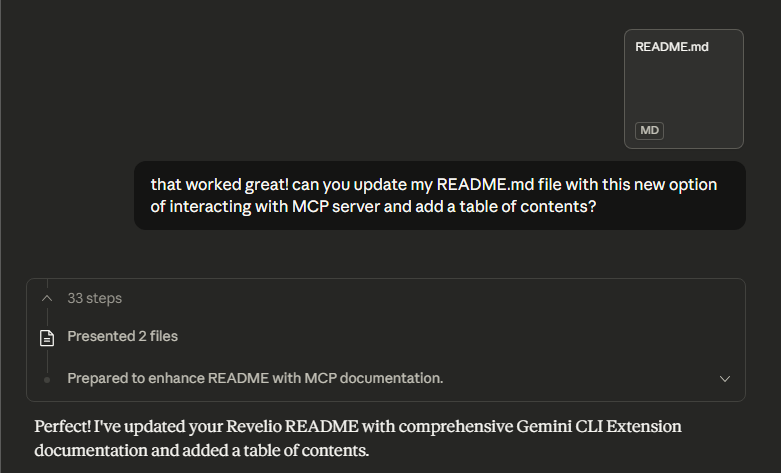782x474 pixels.
Task: Click the user message bubble
Action: 439,196
